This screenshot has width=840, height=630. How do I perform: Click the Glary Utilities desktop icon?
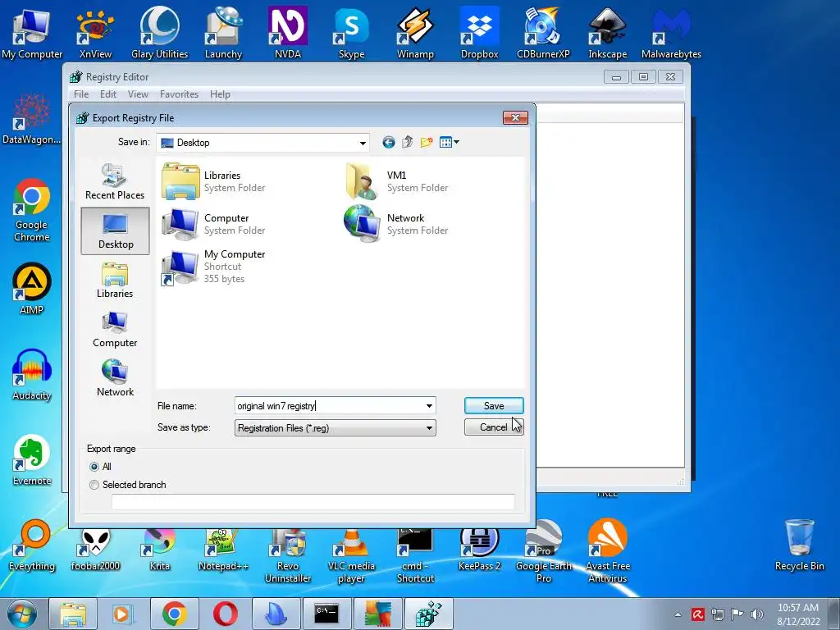click(160, 33)
